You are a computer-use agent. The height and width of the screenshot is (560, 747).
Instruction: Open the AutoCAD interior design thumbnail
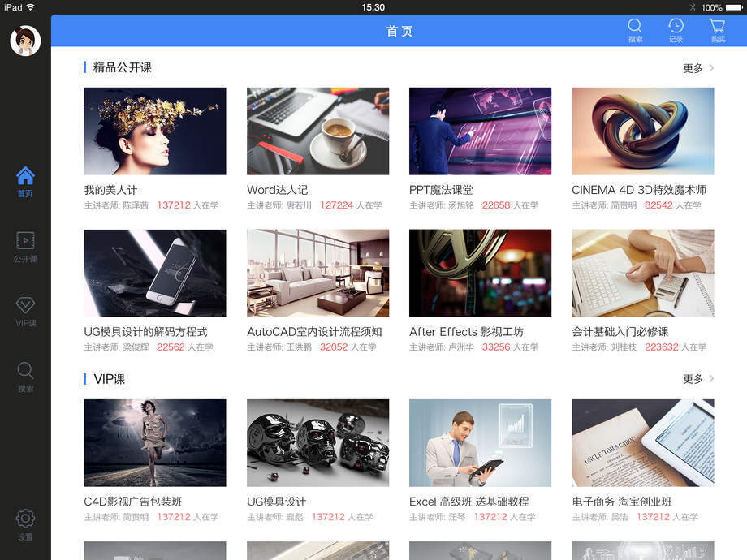317,273
